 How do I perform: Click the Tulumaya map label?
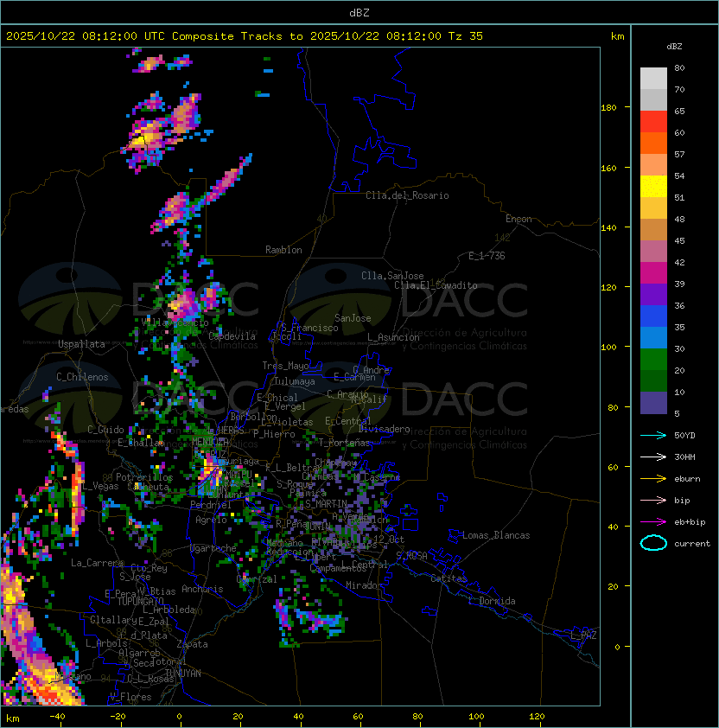295,381
